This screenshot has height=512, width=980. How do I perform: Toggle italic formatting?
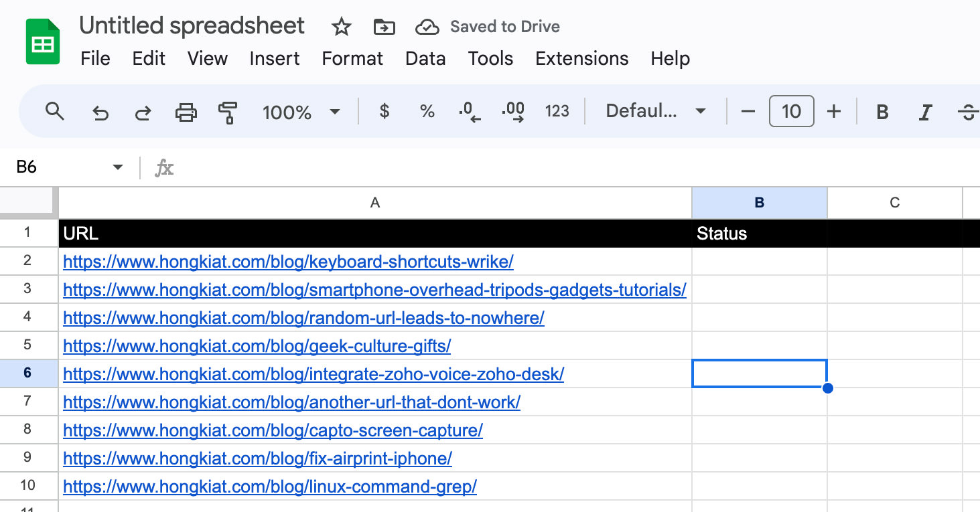point(926,112)
